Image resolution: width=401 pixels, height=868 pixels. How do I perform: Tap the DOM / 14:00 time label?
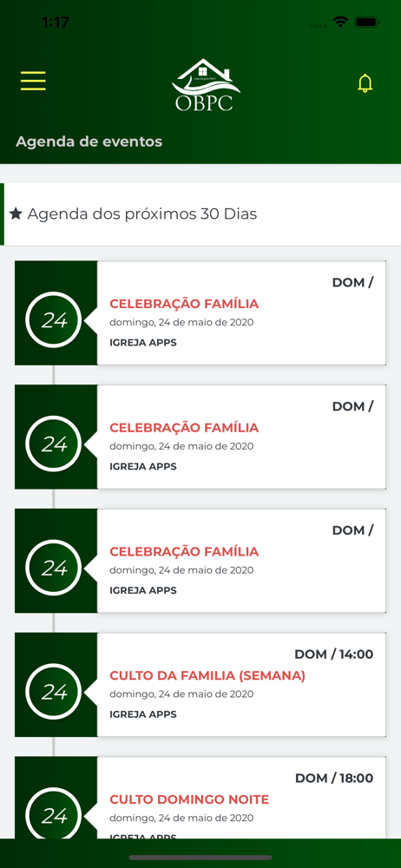tap(334, 654)
